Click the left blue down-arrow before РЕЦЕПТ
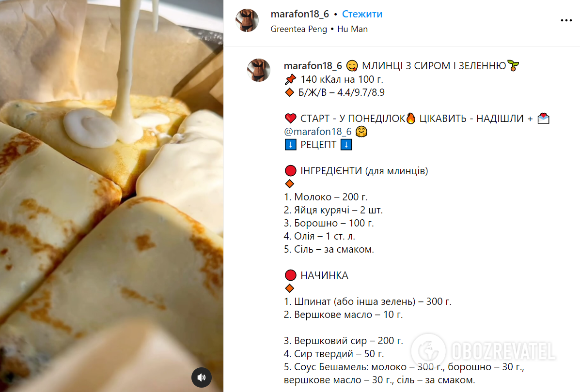Image resolution: width=580 pixels, height=392 pixels. coord(290,145)
